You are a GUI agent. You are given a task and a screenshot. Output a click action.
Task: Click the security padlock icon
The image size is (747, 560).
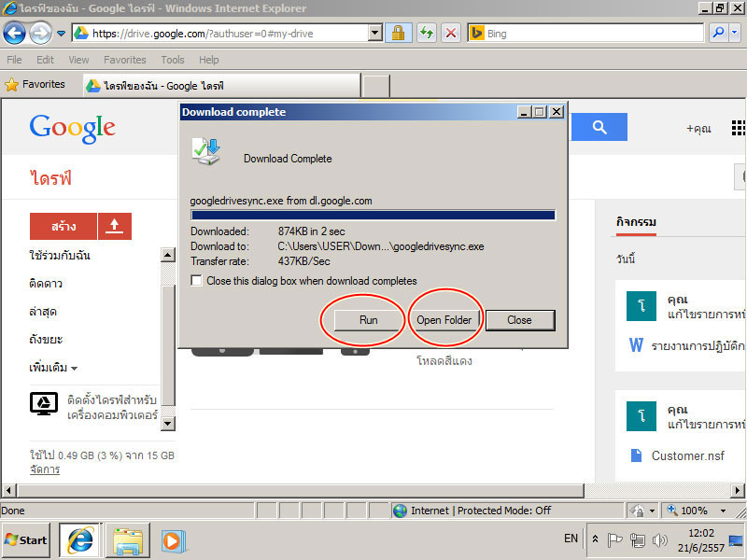pyautogui.click(x=399, y=34)
